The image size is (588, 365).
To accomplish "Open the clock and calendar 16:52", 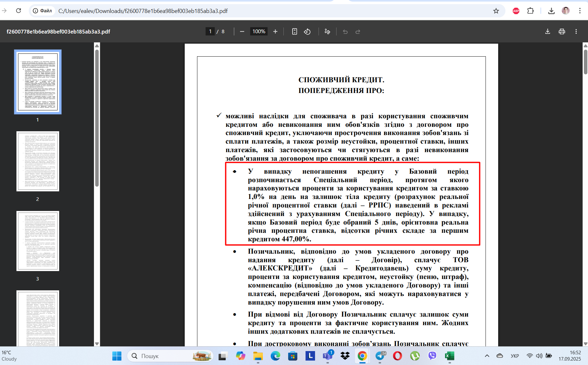I will (x=570, y=356).
